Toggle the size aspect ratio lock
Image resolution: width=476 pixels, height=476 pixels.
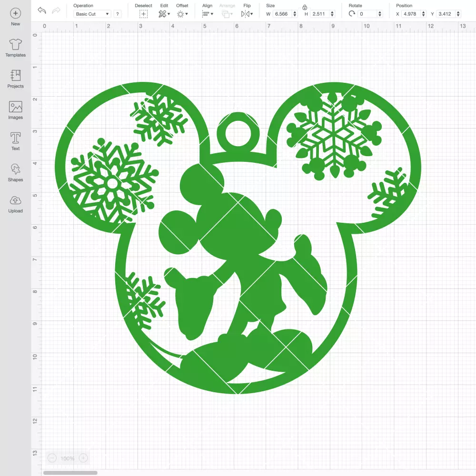click(x=305, y=7)
